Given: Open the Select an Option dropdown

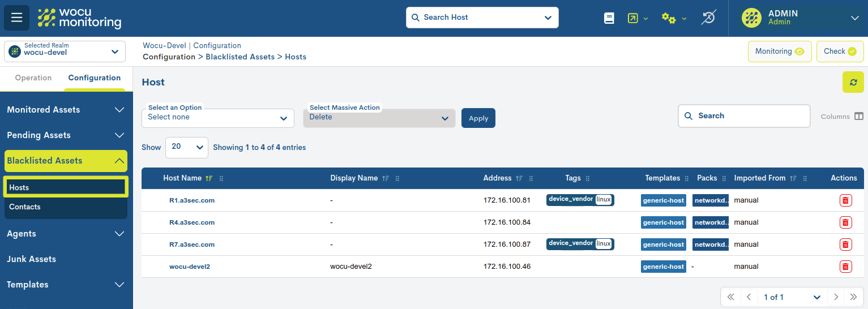Looking at the screenshot, I should coord(217,118).
